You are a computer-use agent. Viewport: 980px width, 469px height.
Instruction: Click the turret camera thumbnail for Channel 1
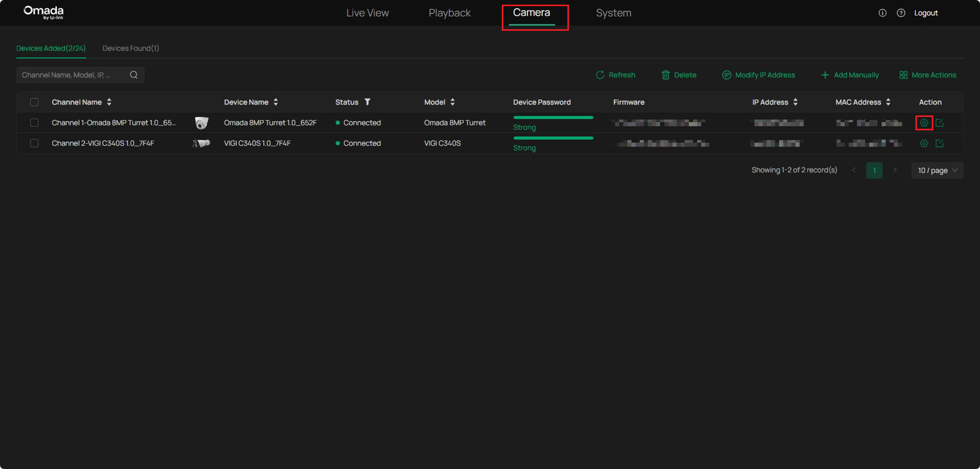point(201,122)
